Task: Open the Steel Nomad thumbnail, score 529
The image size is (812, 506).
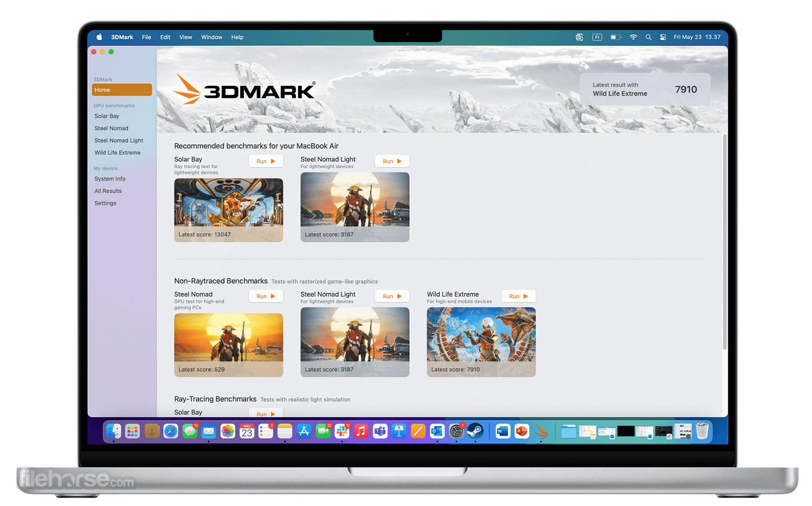Action: (228, 345)
